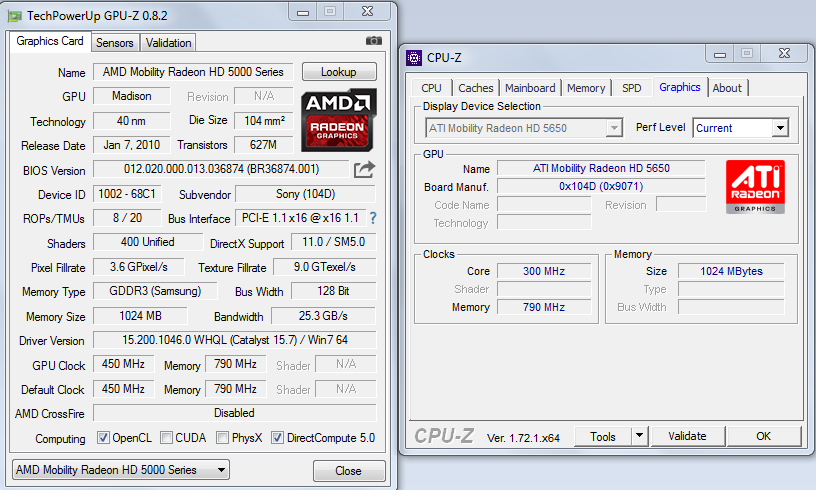This screenshot has height=490, width=816.
Task: Click the Pixel Fillrate 3.6 GPixel/s value
Action: tap(138, 267)
